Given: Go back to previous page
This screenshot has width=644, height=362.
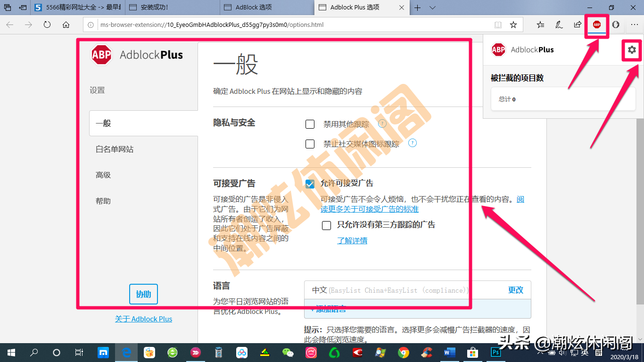Looking at the screenshot, I should click(x=10, y=25).
